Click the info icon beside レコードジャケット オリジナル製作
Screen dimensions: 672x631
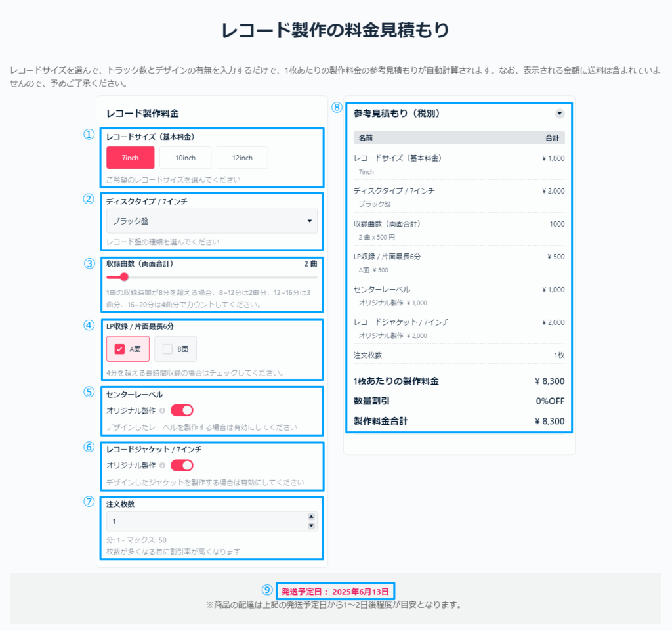(162, 466)
